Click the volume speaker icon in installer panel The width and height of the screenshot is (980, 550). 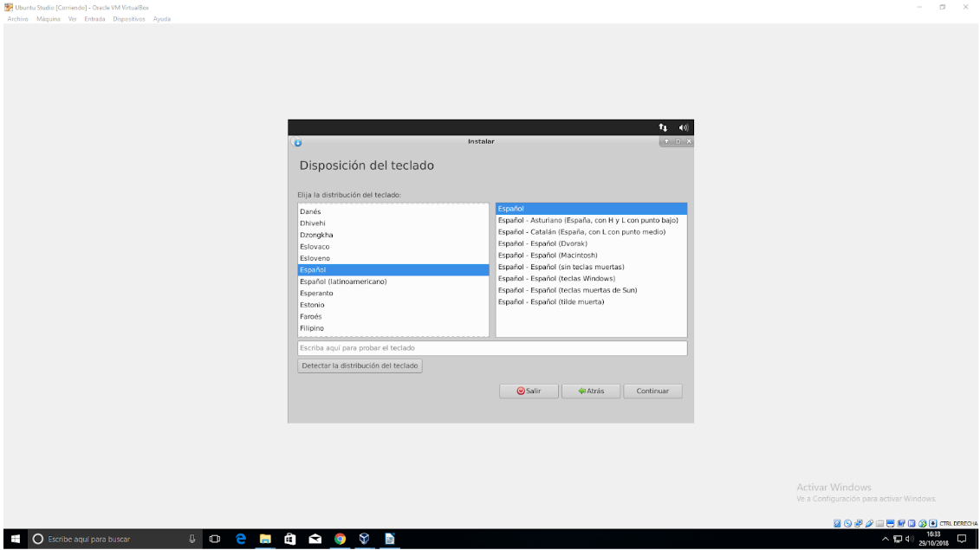683,127
